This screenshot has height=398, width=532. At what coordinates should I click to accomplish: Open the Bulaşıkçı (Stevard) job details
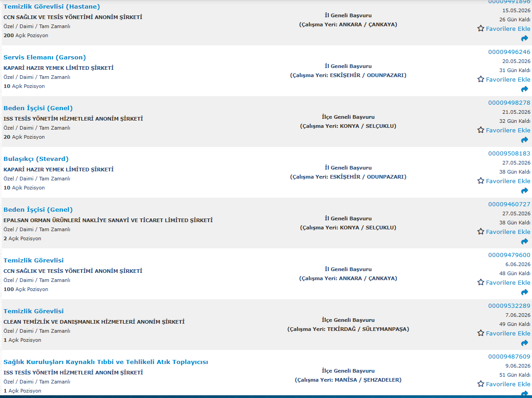point(36,159)
